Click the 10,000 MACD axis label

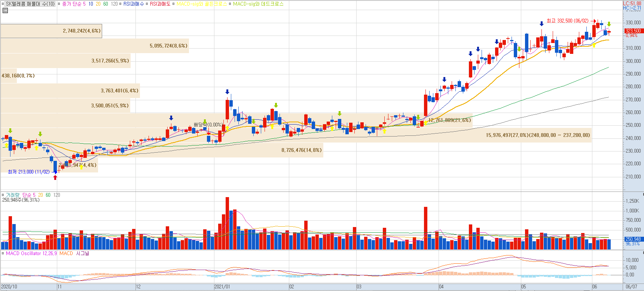click(x=632, y=260)
